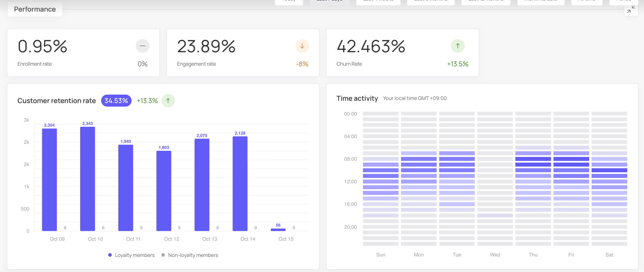
Task: Click the Wednesday column's light purple evening cell
Action: 495,215
